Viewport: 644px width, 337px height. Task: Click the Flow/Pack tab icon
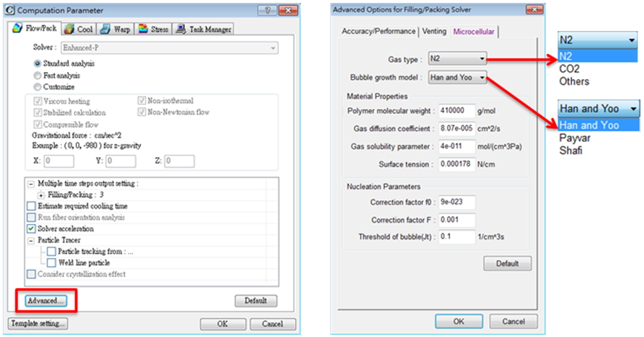[18, 28]
